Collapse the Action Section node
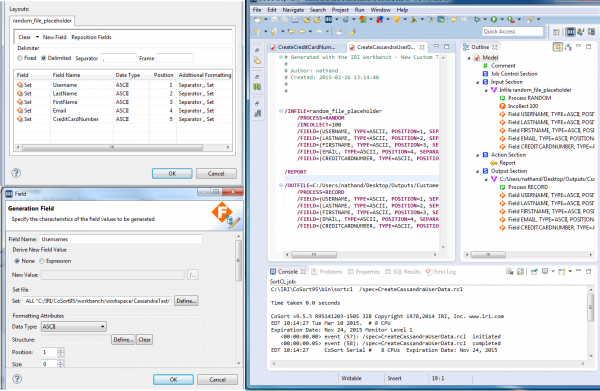This screenshot has width=600, height=391. [478, 155]
